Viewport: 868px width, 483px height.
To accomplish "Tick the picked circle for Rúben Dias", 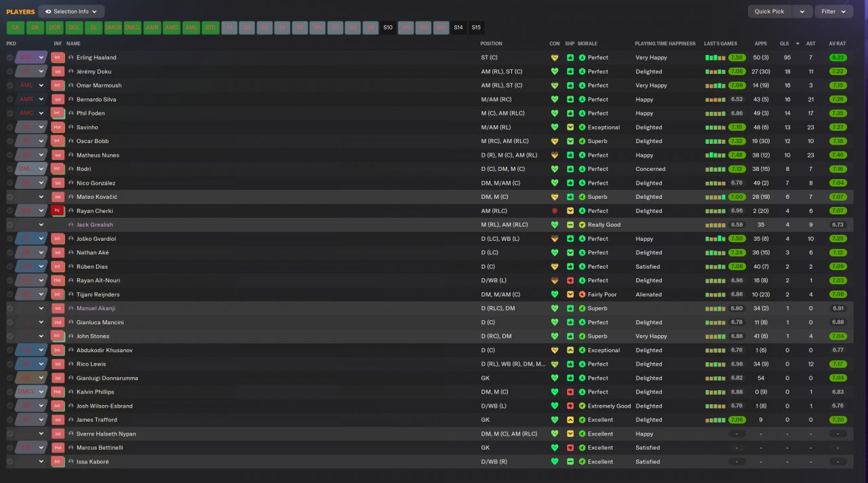I will point(10,267).
